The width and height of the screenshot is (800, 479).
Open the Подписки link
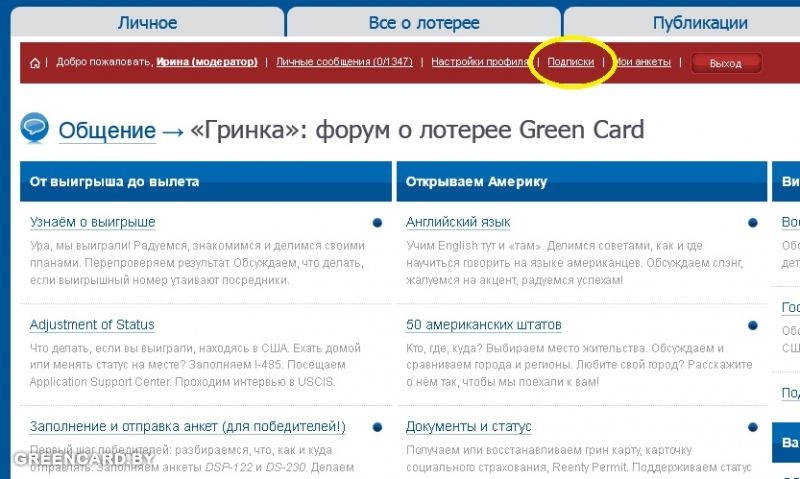(570, 62)
